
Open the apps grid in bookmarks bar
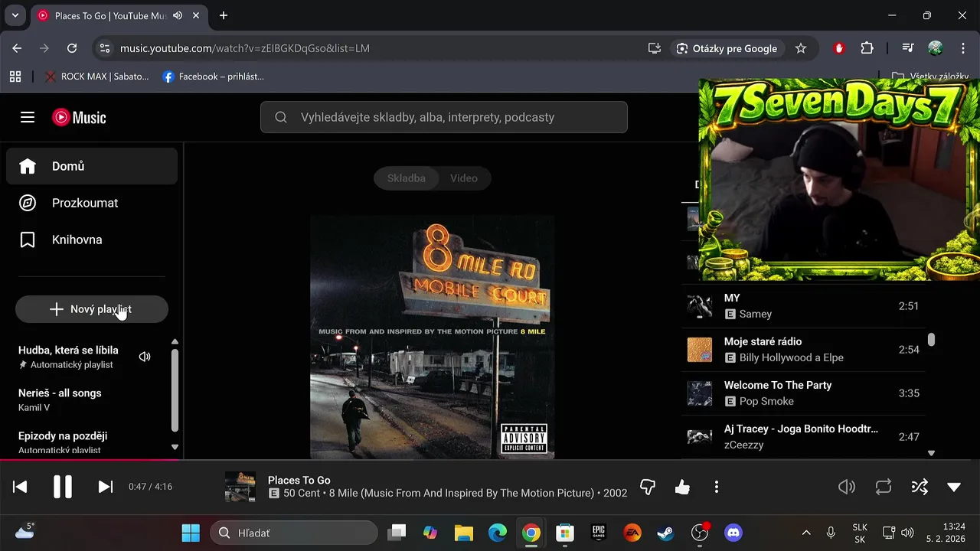tap(15, 77)
